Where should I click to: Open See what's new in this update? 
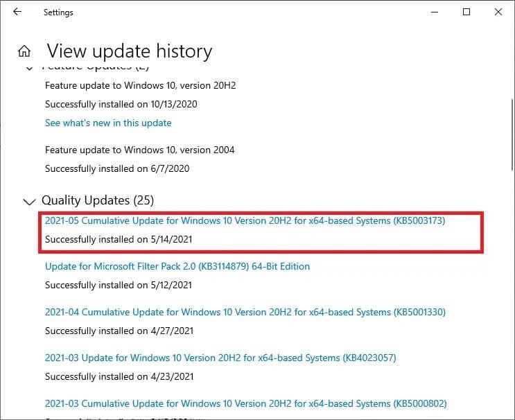point(108,123)
